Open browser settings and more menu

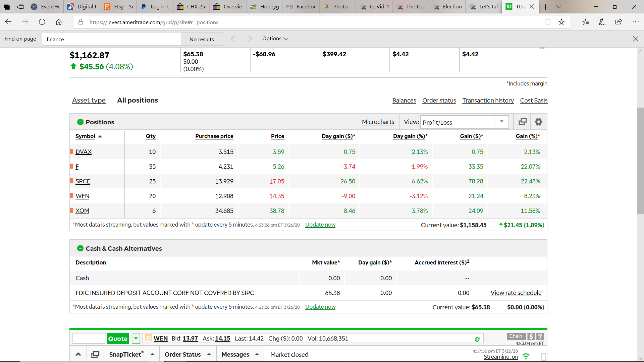pos(635,22)
